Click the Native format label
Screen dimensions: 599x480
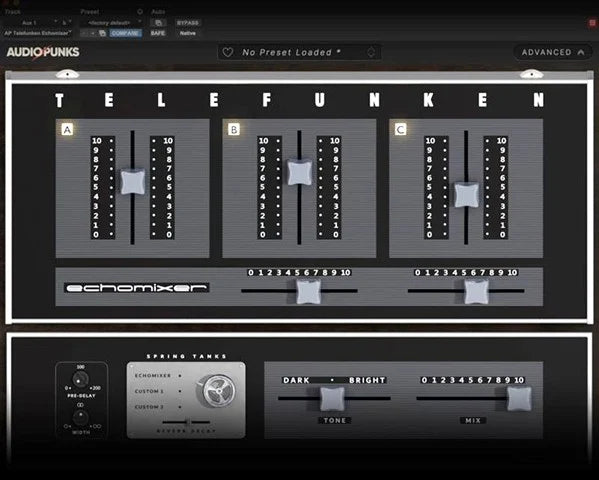coord(187,33)
